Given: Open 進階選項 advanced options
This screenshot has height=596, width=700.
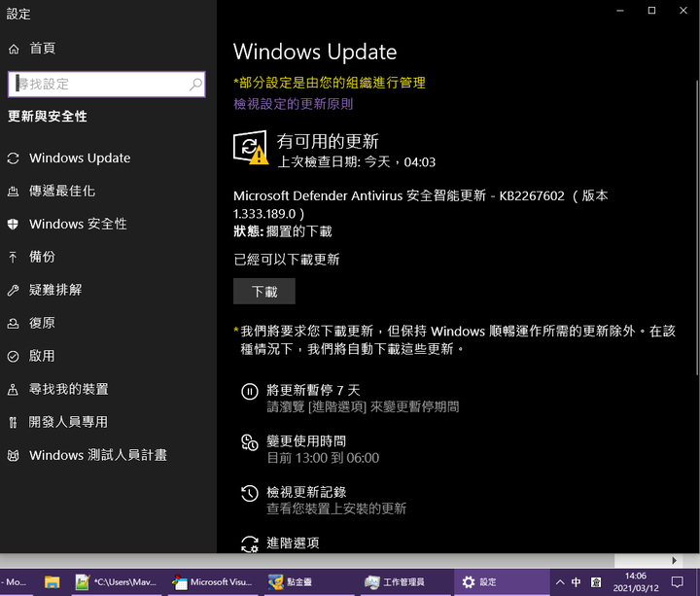Looking at the screenshot, I should (x=293, y=543).
